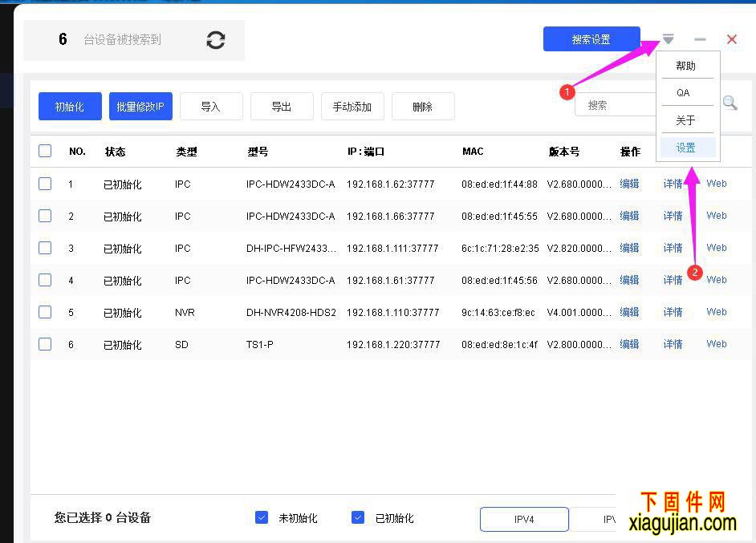The height and width of the screenshot is (543, 756).
Task: Click version V4.001.0000 cell
Action: point(579,312)
